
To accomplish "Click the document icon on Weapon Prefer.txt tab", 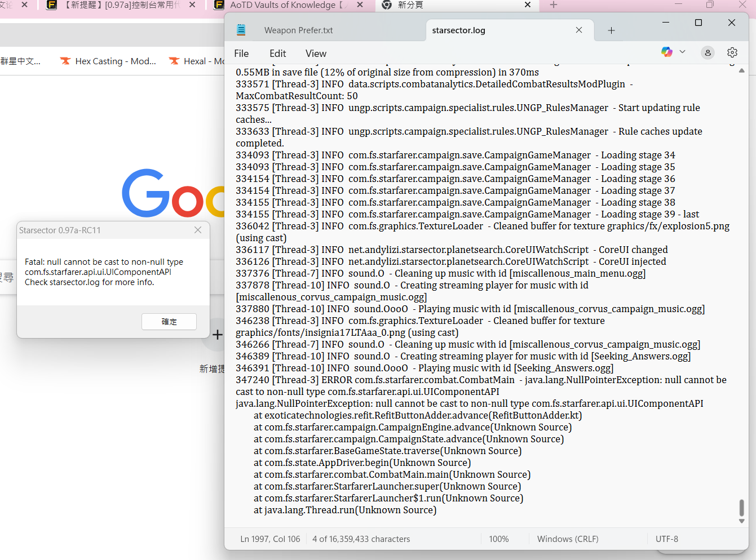I will pos(241,30).
